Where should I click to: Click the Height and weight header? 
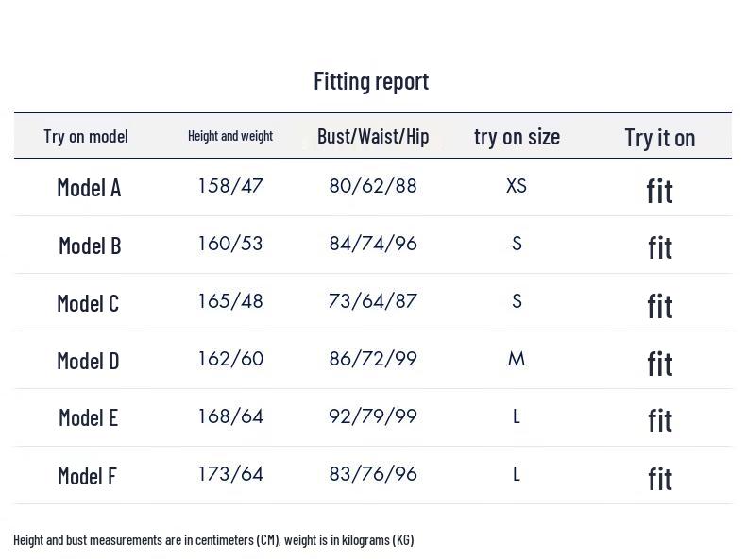pos(230,136)
